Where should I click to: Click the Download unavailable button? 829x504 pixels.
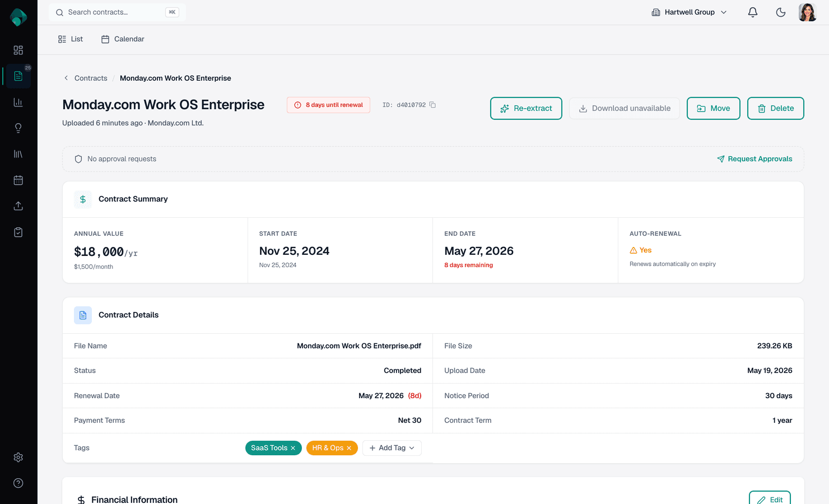625,109
